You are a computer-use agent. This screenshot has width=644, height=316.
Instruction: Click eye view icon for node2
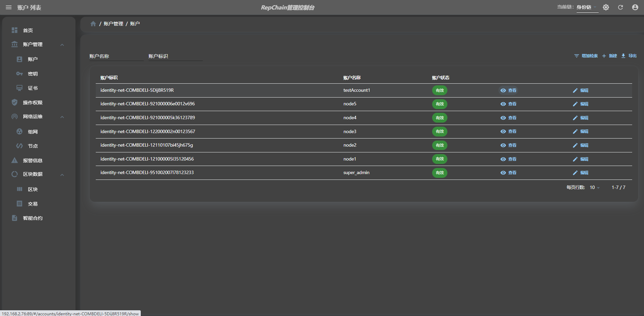(x=503, y=145)
